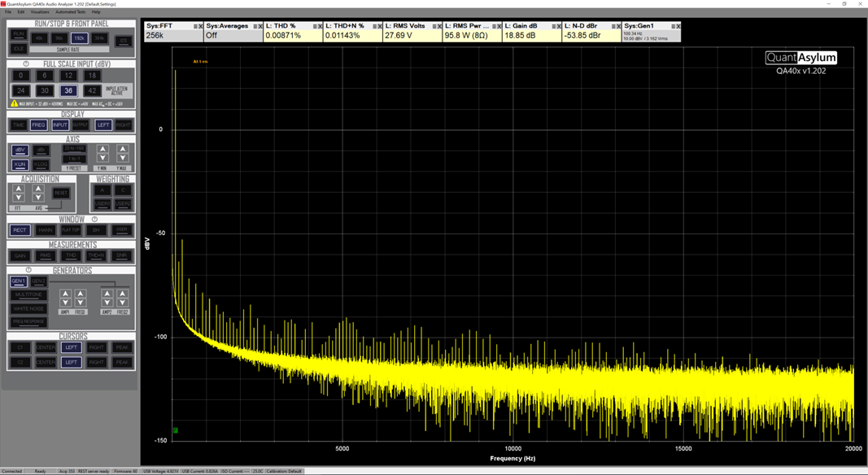The height and width of the screenshot is (475, 868).
Task: Switch to X LOG axis
Action: 41,164
